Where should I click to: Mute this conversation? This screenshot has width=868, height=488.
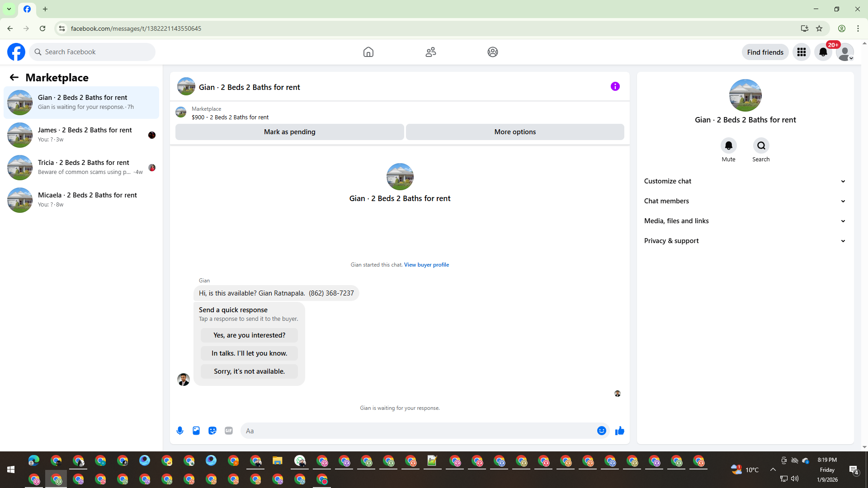tap(728, 146)
